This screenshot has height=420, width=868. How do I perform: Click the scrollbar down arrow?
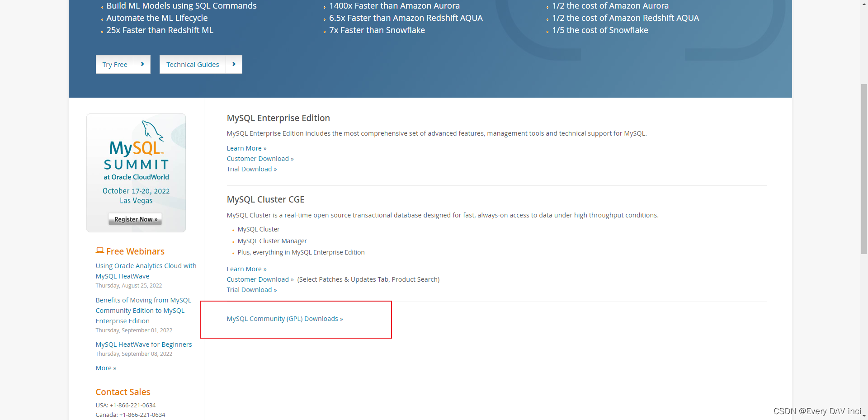(864, 416)
